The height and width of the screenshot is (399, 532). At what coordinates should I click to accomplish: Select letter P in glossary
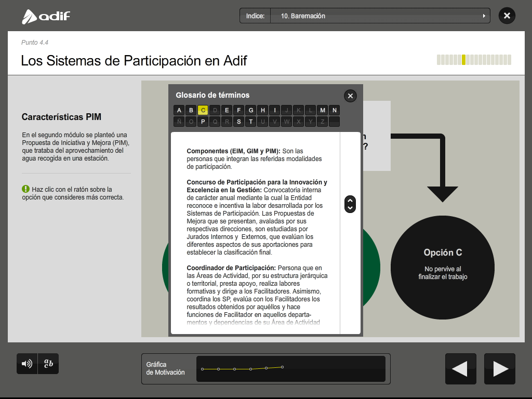coord(203,122)
